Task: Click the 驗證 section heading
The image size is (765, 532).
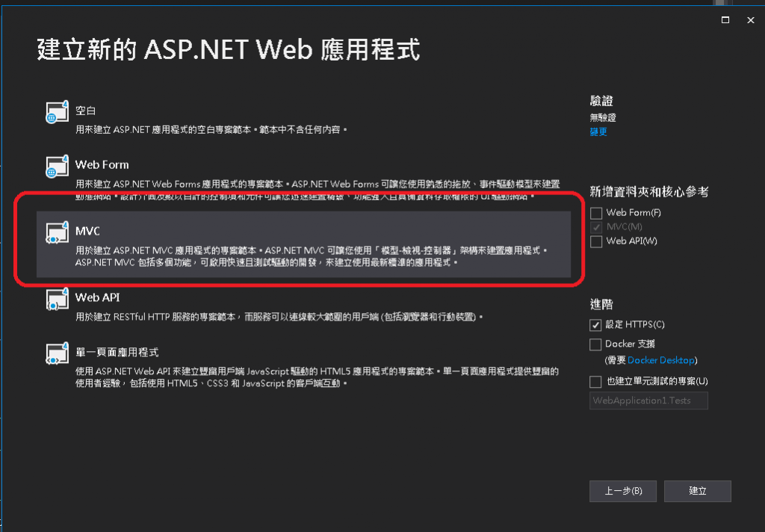Action: 601,101
